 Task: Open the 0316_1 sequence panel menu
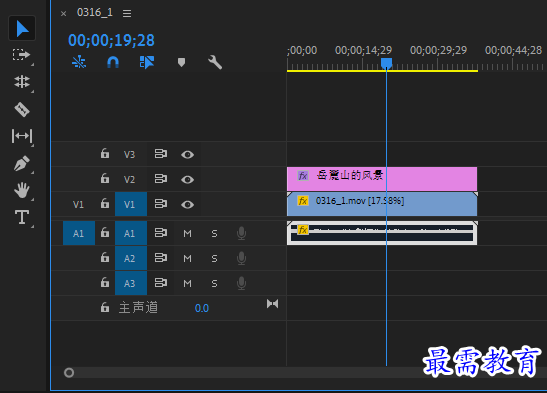(127, 13)
